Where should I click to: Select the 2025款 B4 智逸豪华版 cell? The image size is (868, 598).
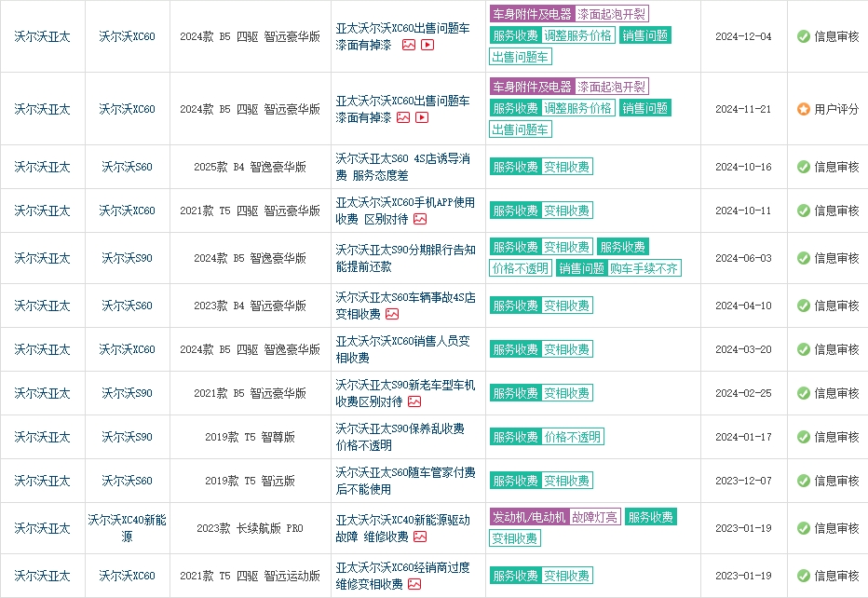click(251, 167)
